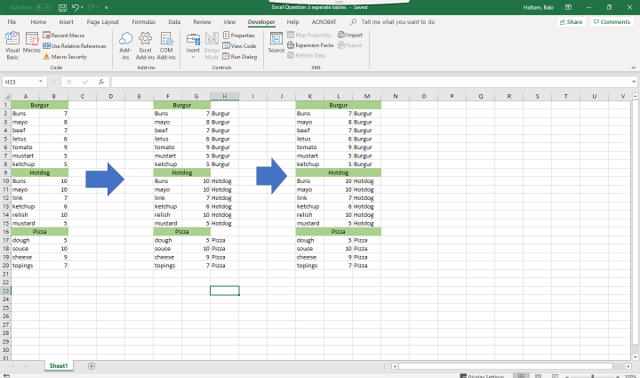Click the vertical scrollbar
The height and width of the screenshot is (378, 640).
point(635,222)
